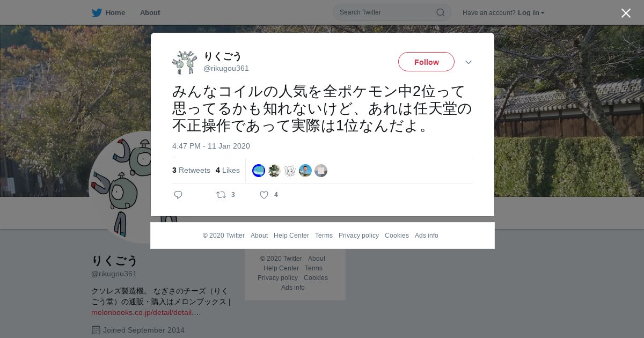Open the About menu item
Screen dimensions: 644x338
click(150, 12)
